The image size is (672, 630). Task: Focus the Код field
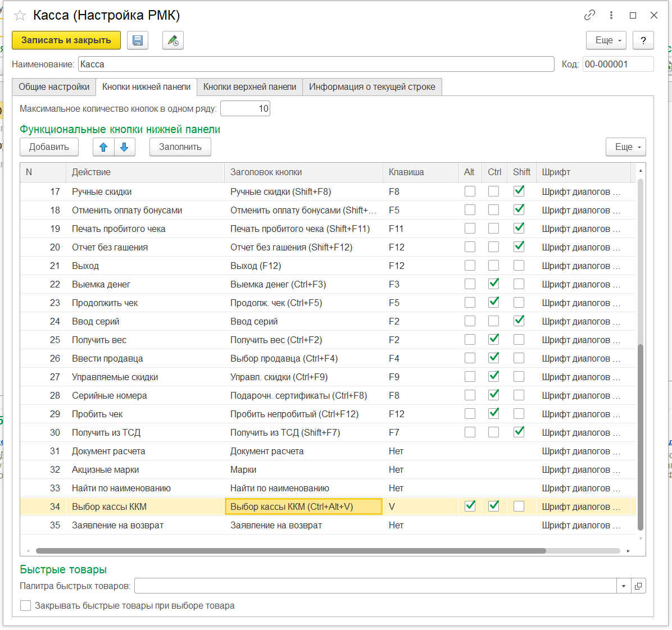(x=618, y=64)
